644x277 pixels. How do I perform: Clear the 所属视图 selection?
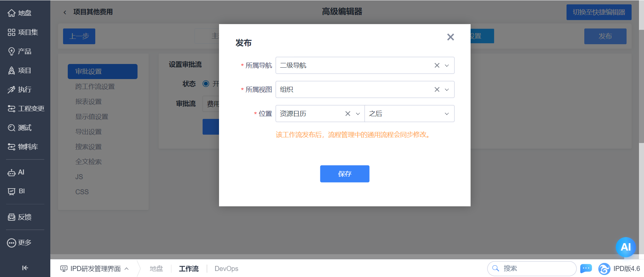point(437,89)
